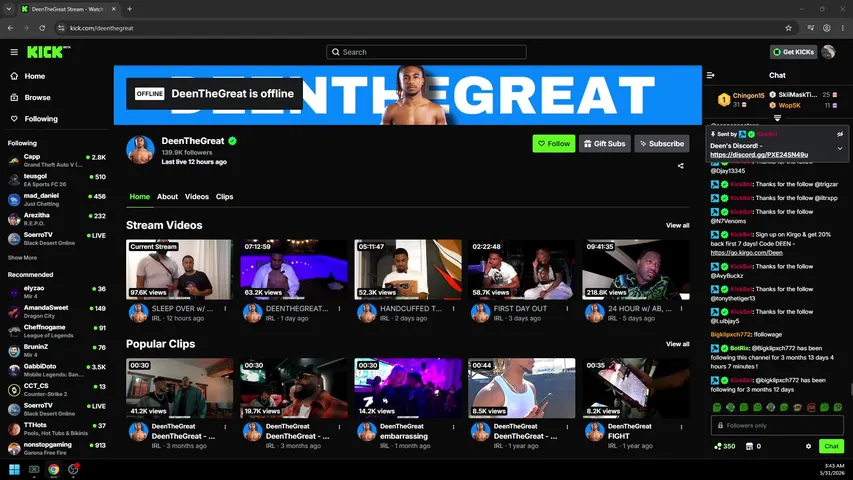Open Deen's Discord invite link
Screen dimensions: 853x480
[759, 155]
